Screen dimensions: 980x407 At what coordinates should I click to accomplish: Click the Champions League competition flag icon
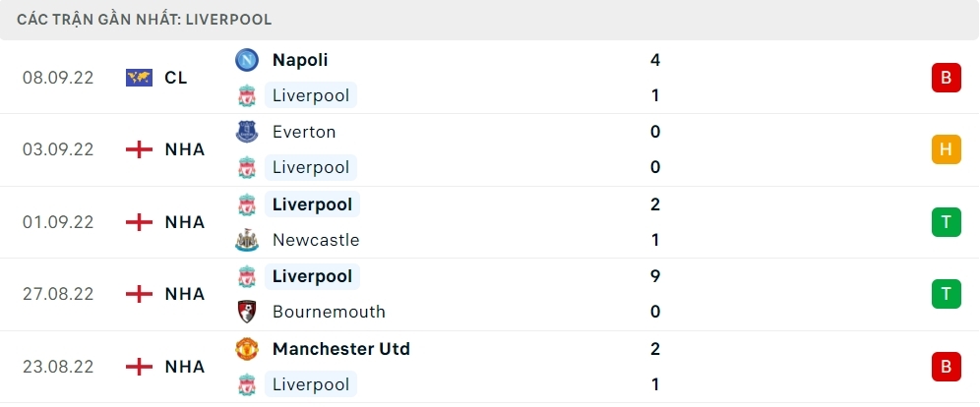pyautogui.click(x=140, y=78)
